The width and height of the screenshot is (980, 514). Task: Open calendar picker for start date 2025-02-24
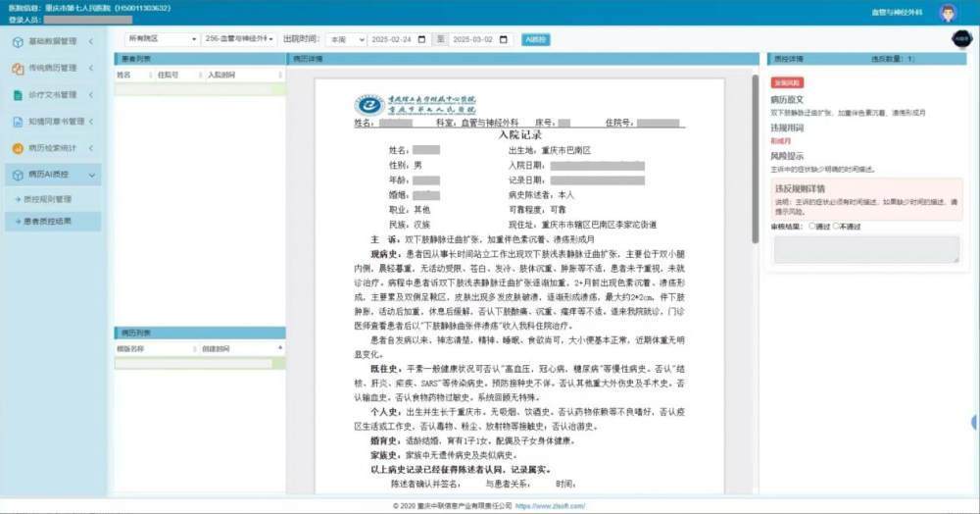point(421,39)
